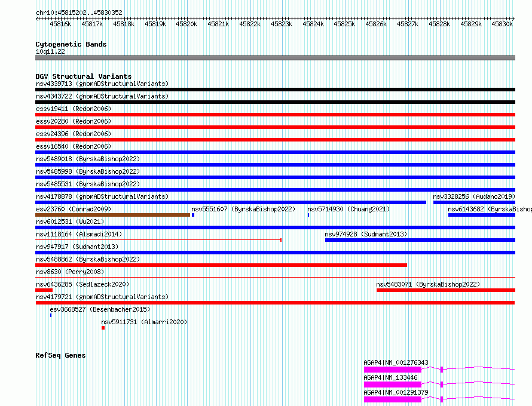
Task: Open nsv6012531 (Wu2021) variant label
Action: pyautogui.click(x=70, y=222)
